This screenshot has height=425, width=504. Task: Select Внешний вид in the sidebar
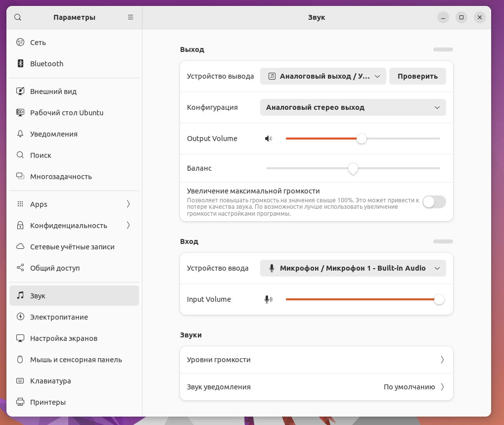pyautogui.click(x=74, y=92)
